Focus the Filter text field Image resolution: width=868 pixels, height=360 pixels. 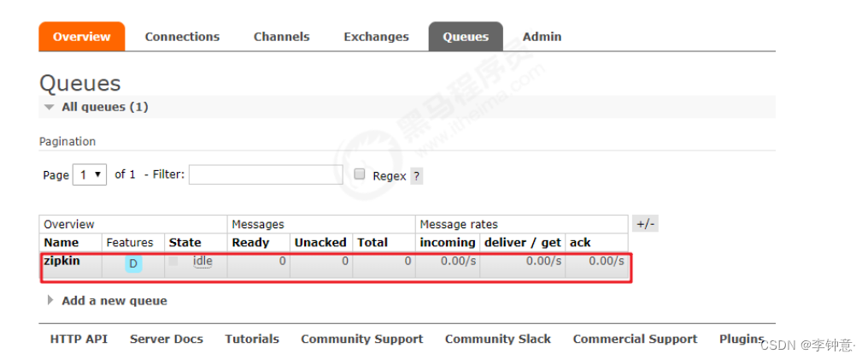click(x=266, y=174)
